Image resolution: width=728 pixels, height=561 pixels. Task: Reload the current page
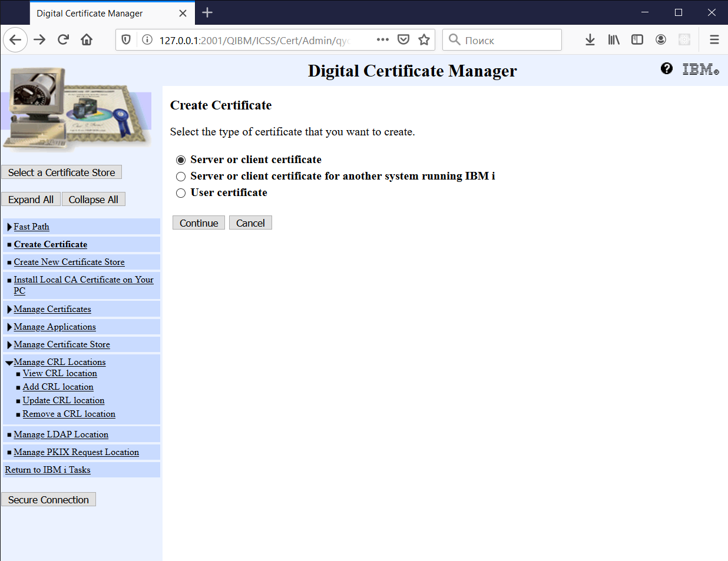pos(63,40)
